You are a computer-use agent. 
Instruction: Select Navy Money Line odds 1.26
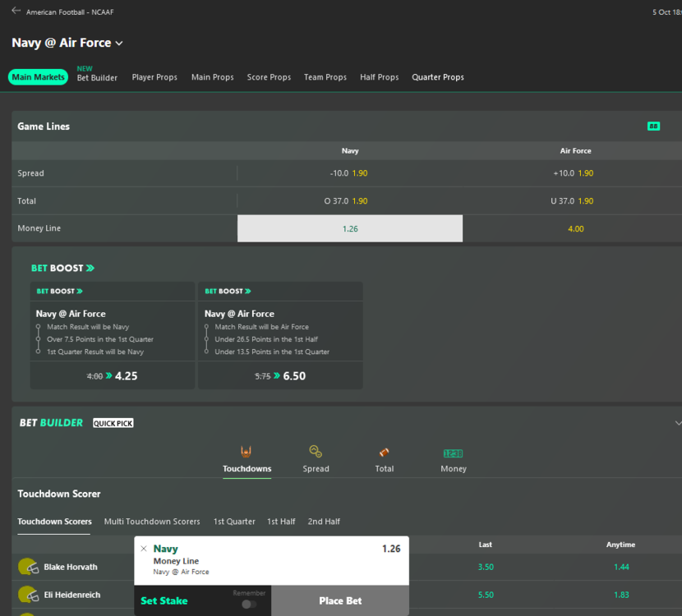point(350,228)
